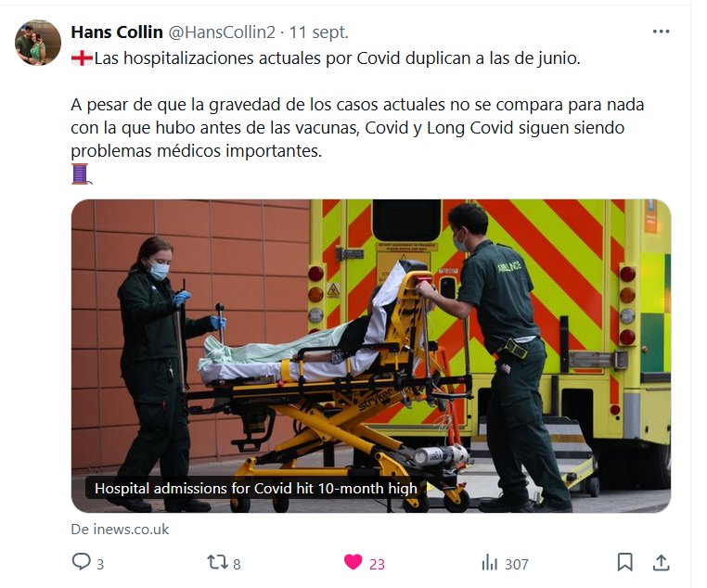Open the ambulance stretcher article image
The image size is (707, 588).
pyautogui.click(x=371, y=356)
